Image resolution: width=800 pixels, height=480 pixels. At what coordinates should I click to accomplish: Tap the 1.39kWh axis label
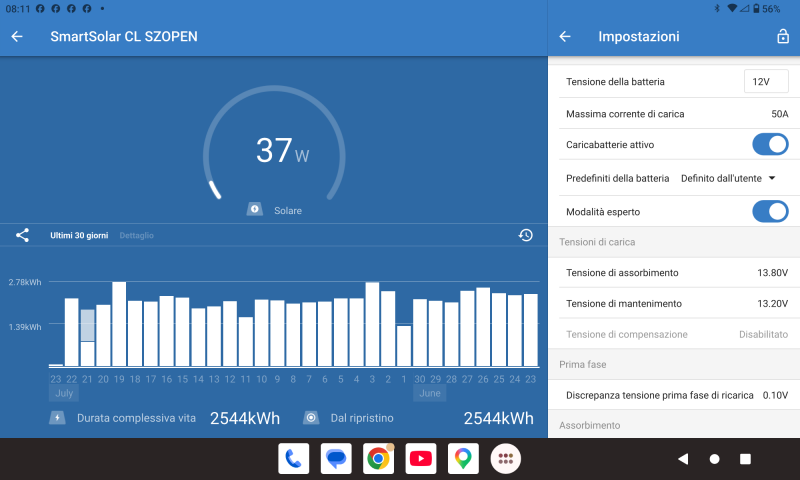click(24, 327)
